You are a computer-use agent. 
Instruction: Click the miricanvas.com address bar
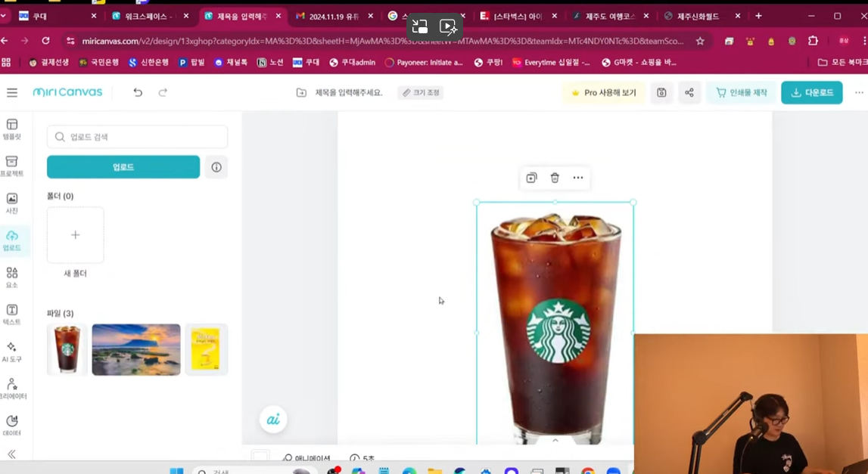tap(382, 41)
